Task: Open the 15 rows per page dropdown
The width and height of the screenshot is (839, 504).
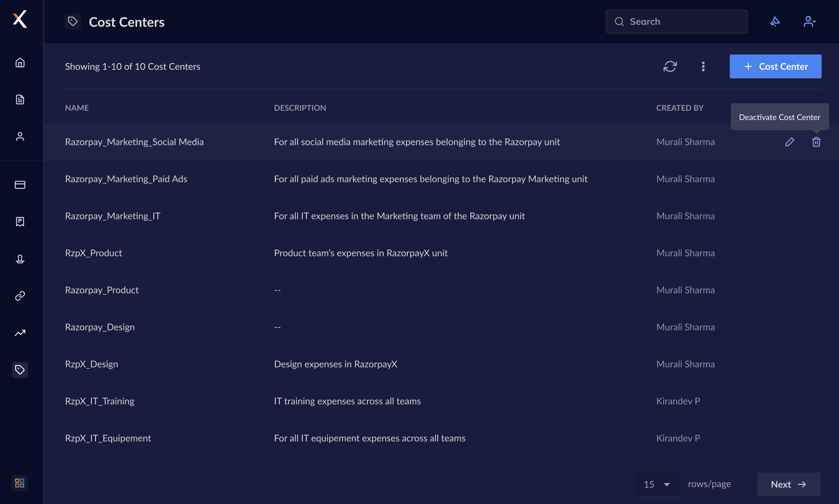Action: pyautogui.click(x=658, y=484)
